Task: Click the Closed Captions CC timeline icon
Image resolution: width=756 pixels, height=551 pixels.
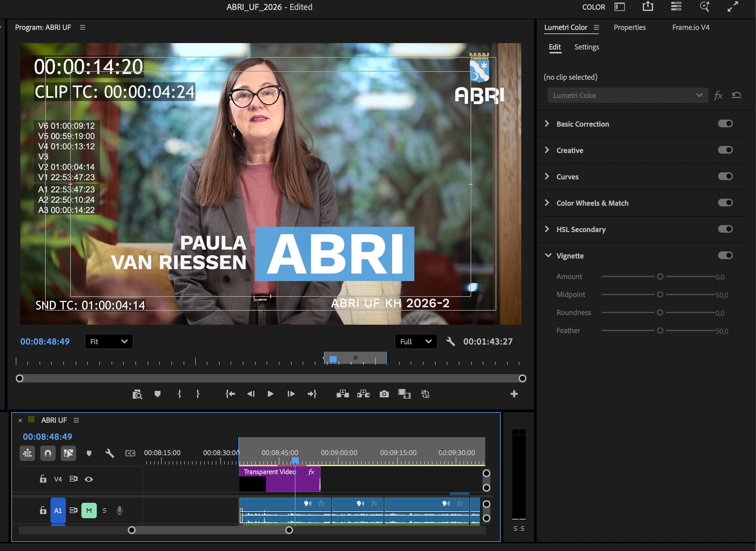Action: point(130,453)
